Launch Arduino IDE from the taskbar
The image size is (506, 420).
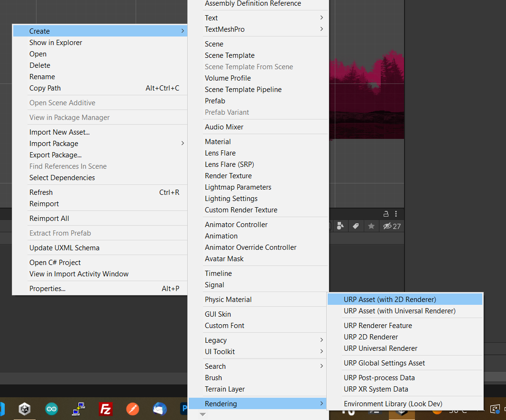51,409
